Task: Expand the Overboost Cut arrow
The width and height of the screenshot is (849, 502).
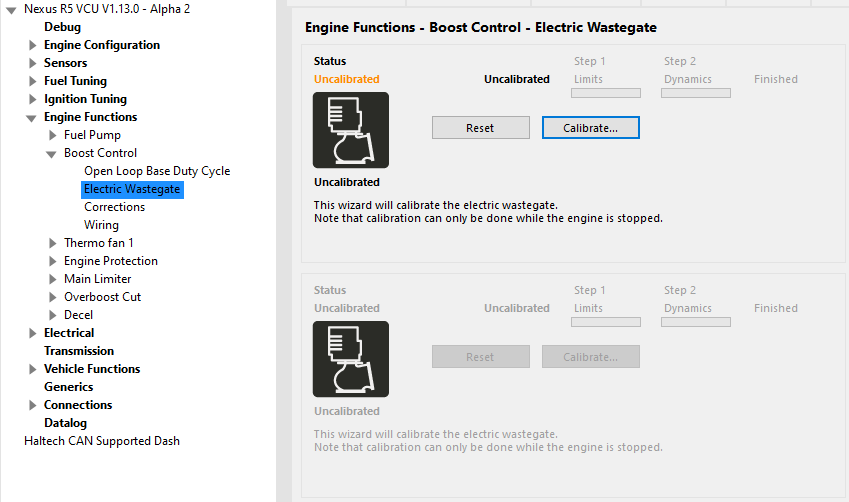Action: tap(53, 297)
